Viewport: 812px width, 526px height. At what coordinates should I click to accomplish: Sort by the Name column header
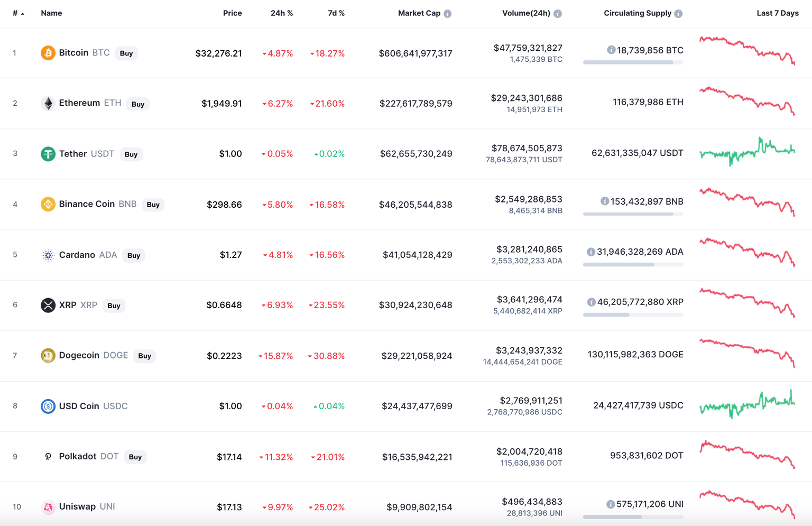tap(51, 13)
